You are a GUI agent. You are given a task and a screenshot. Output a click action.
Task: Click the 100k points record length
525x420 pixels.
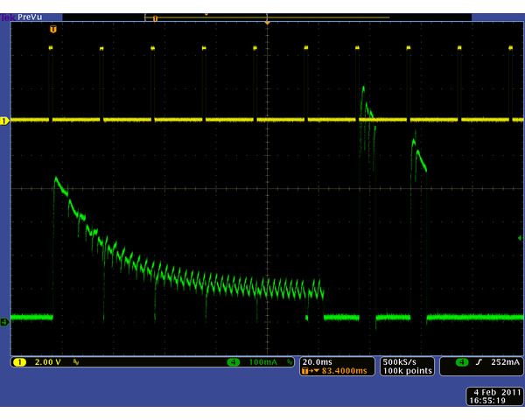[407, 371]
